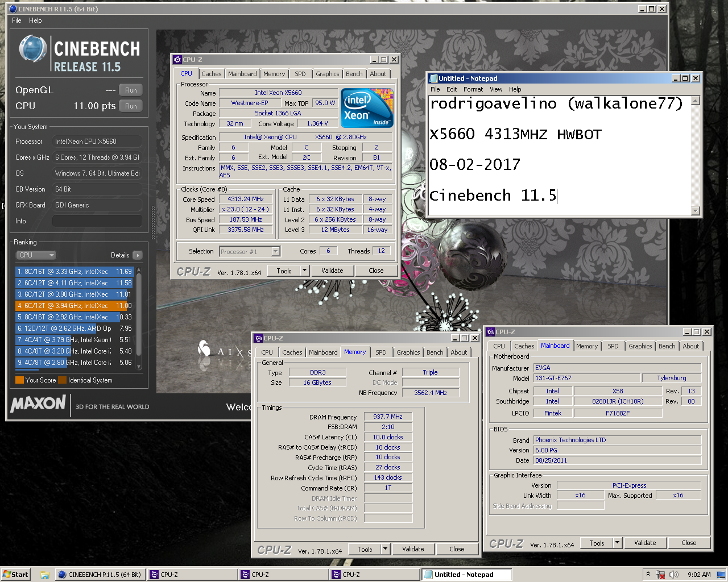728x582 pixels.
Task: Click the MAXON logo
Action: (x=38, y=404)
